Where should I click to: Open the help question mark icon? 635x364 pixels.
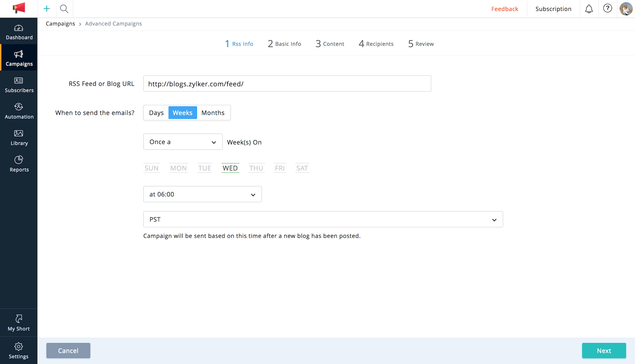coord(607,8)
